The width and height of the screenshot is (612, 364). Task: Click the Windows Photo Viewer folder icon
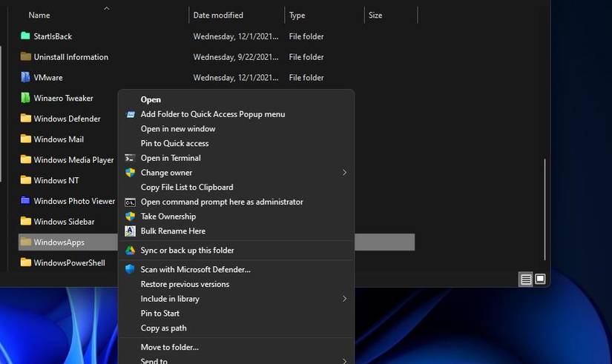click(x=25, y=200)
